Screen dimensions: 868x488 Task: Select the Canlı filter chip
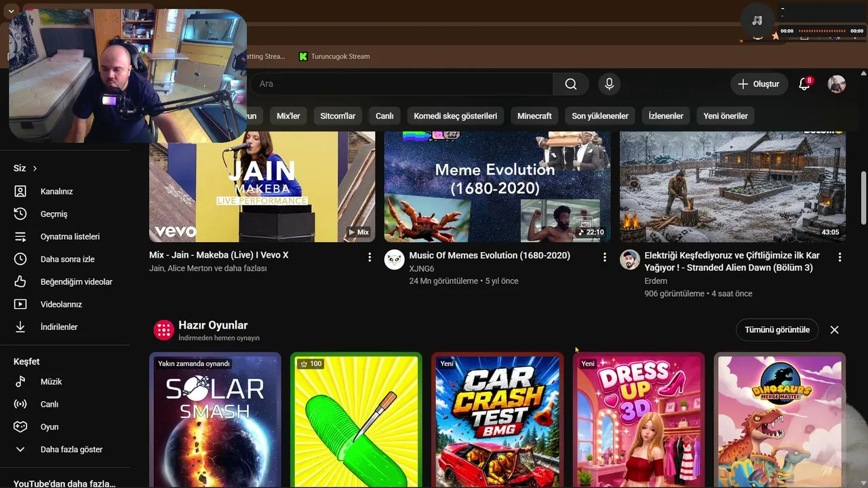pyautogui.click(x=384, y=116)
